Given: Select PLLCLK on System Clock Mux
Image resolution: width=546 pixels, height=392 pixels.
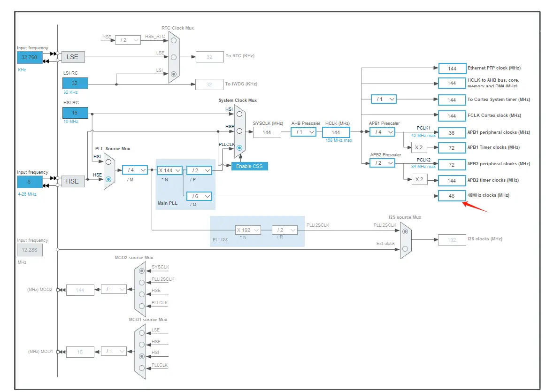Looking at the screenshot, I should (x=239, y=148).
